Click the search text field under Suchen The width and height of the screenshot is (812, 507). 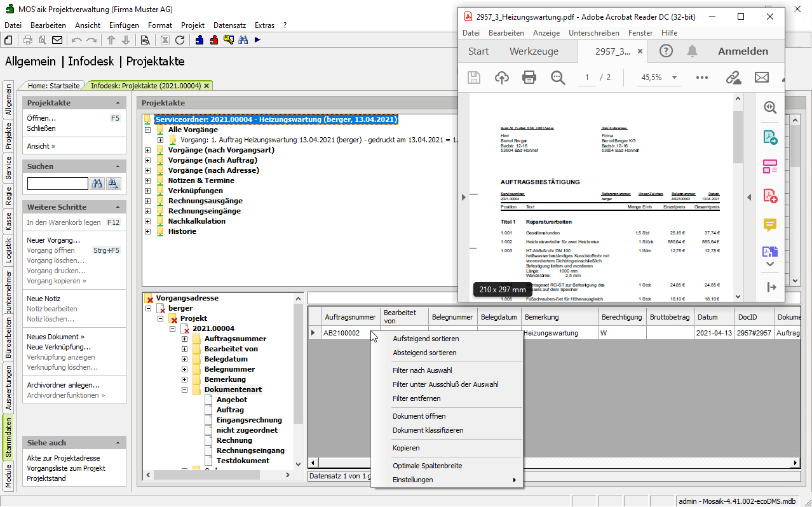tap(58, 184)
